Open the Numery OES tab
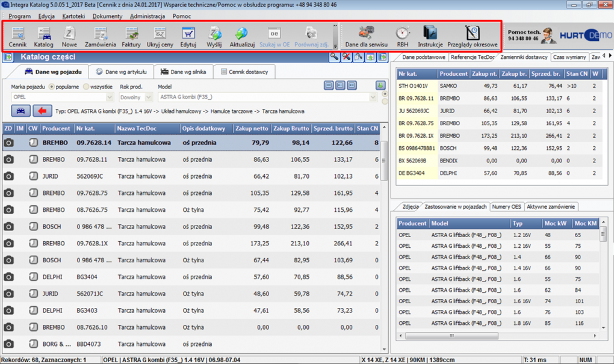The height and width of the screenshot is (364, 614). (x=507, y=206)
